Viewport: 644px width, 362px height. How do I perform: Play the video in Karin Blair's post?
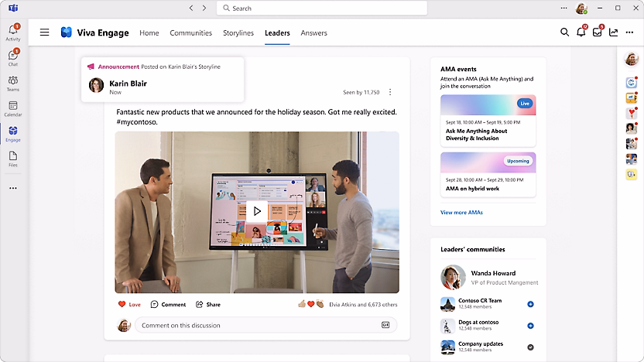tap(257, 211)
